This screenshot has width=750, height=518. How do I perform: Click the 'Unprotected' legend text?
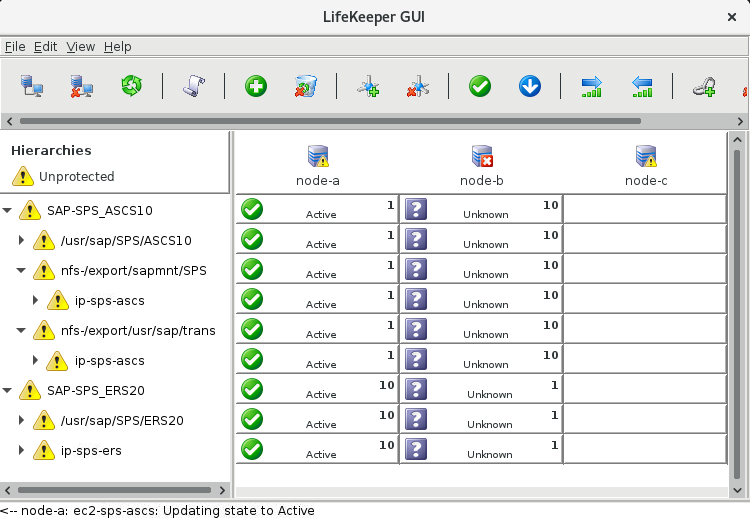77,176
